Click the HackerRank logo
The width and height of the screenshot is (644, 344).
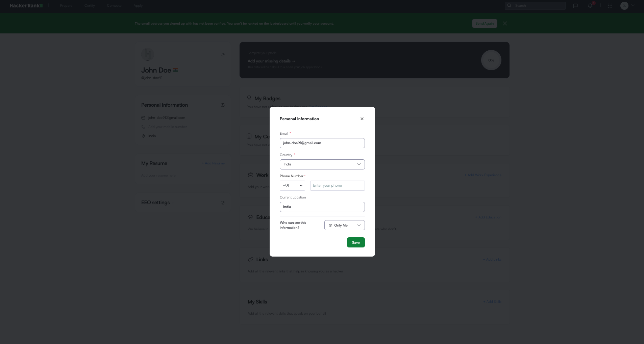click(26, 6)
